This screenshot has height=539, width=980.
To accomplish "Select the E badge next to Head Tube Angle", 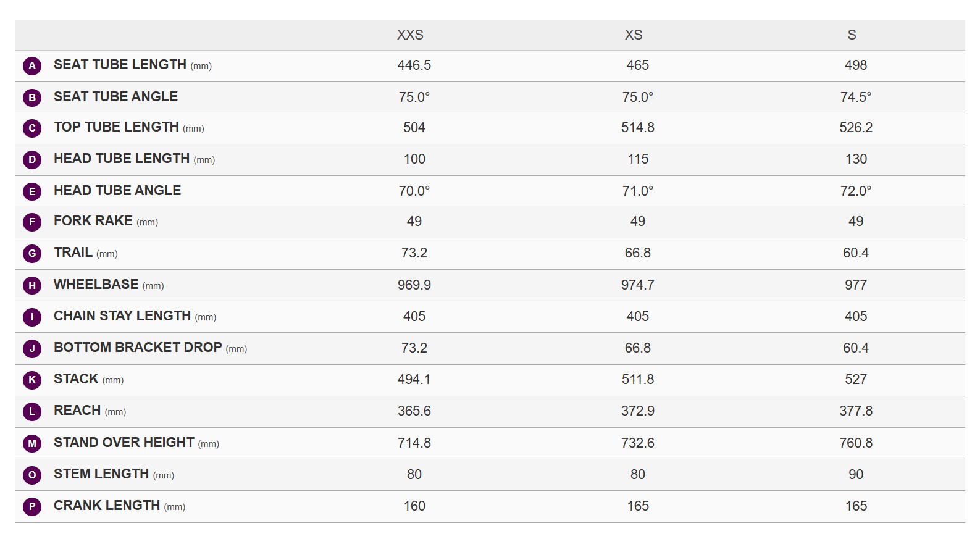I will tap(32, 191).
